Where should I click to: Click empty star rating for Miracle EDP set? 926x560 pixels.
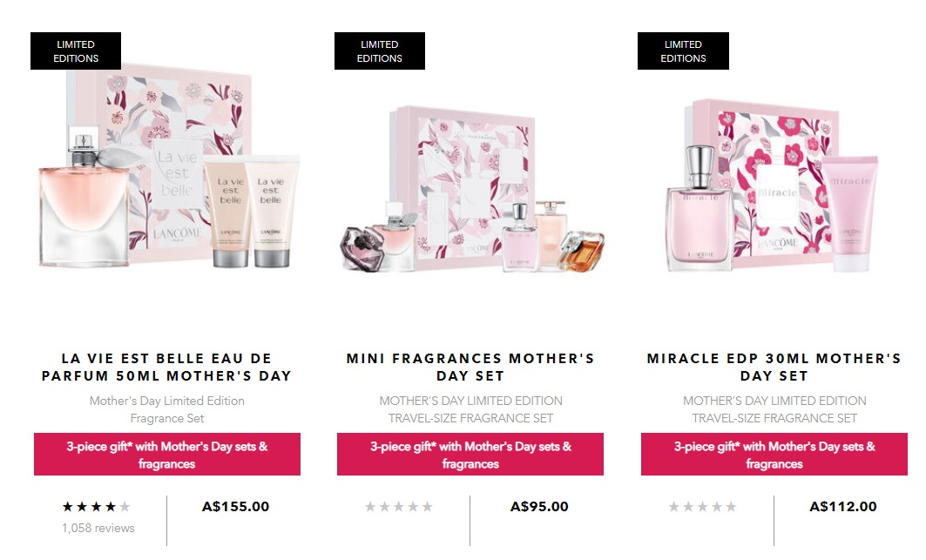[x=703, y=507]
